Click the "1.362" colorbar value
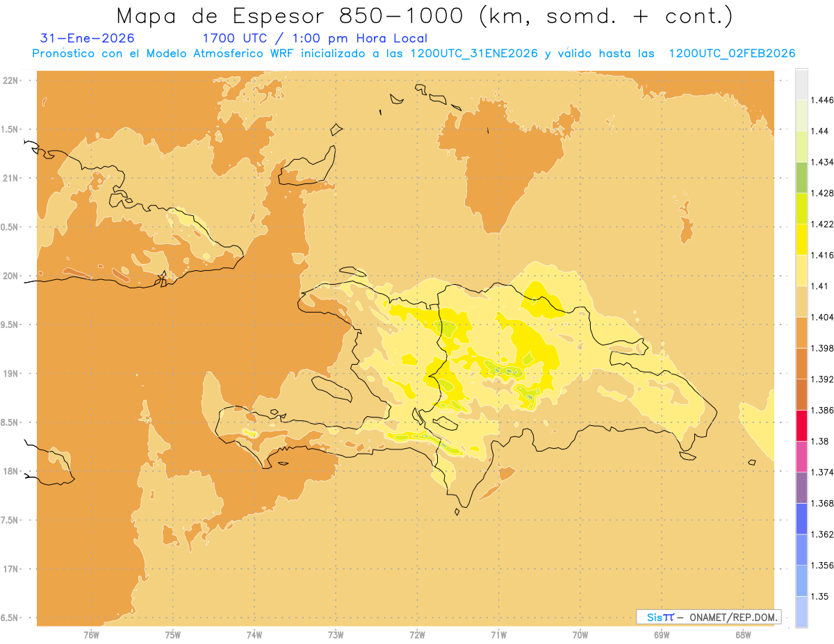This screenshot has width=834, height=644. tap(821, 534)
